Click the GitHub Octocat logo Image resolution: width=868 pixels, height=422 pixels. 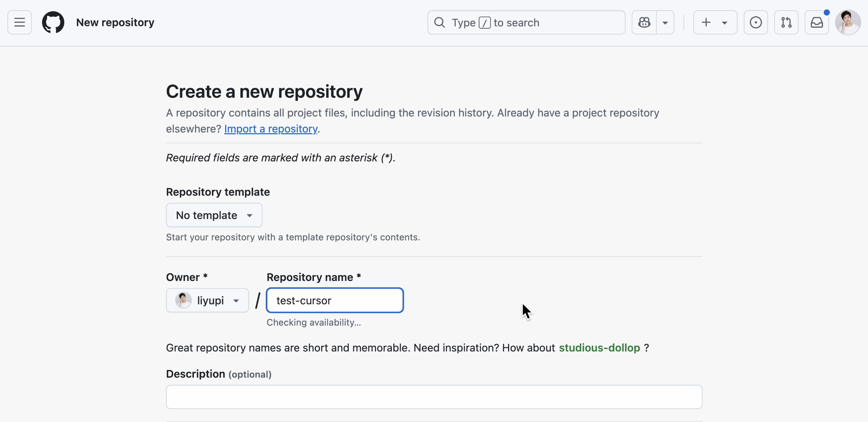(53, 22)
